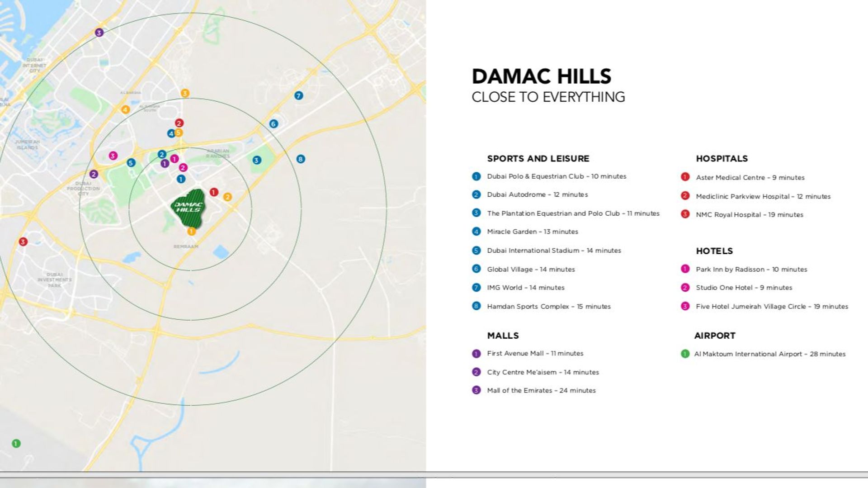Click the green DAMAC HILLS logo on map
This screenshot has height=488, width=868.
click(189, 208)
